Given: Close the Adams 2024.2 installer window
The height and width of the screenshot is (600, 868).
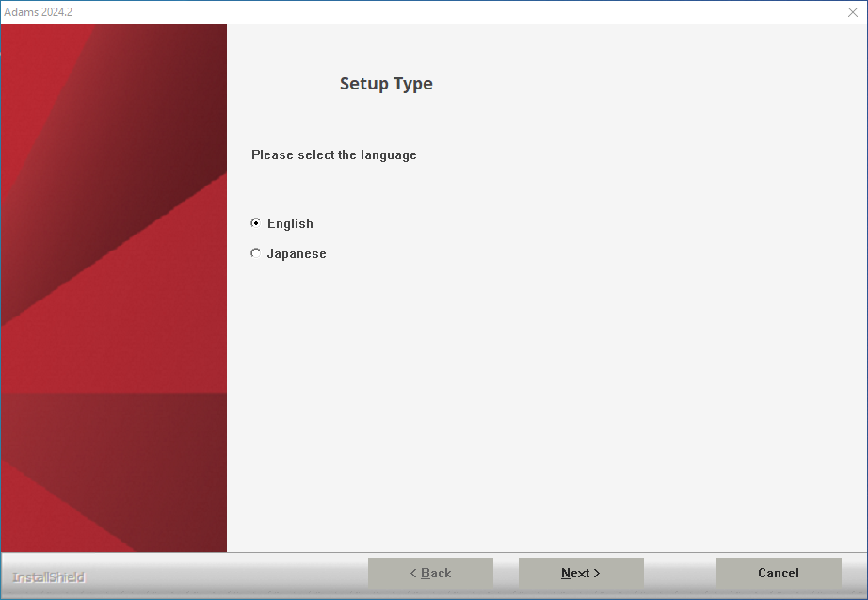Looking at the screenshot, I should click(853, 12).
